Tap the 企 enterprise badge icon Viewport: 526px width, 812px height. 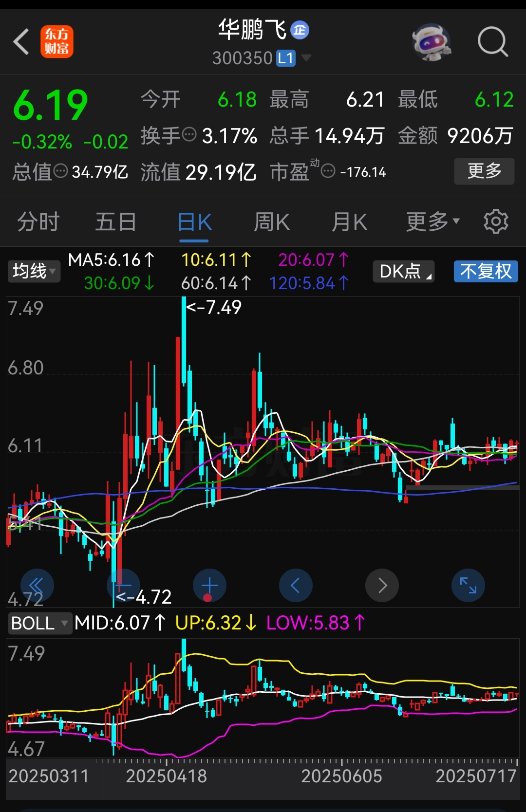coord(300,30)
